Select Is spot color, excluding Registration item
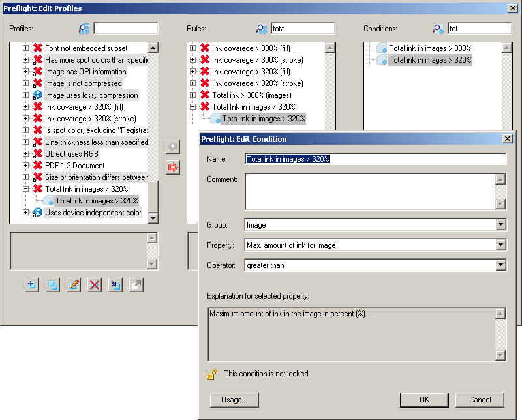This screenshot has width=522, height=420. coord(97,130)
